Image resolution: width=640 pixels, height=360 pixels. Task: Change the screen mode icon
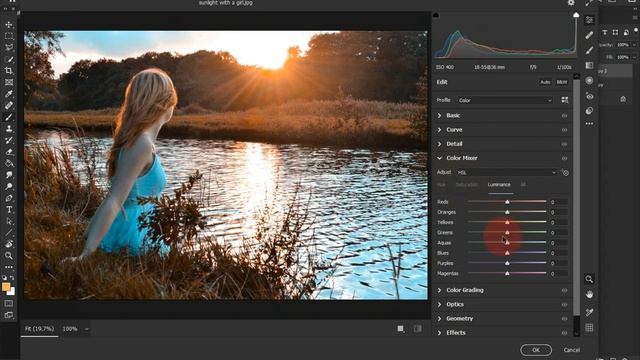[x=9, y=315]
